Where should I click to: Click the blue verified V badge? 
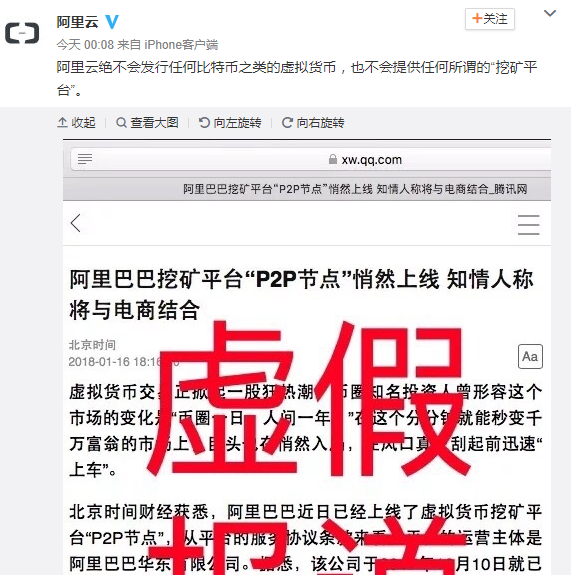tap(112, 22)
